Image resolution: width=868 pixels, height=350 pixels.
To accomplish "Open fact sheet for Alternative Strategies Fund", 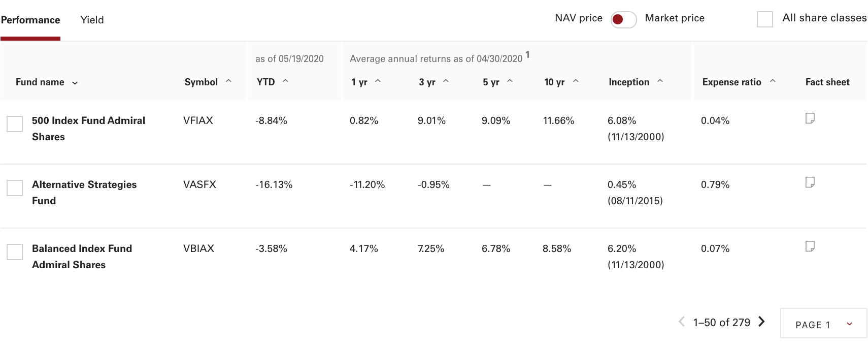I will (810, 182).
